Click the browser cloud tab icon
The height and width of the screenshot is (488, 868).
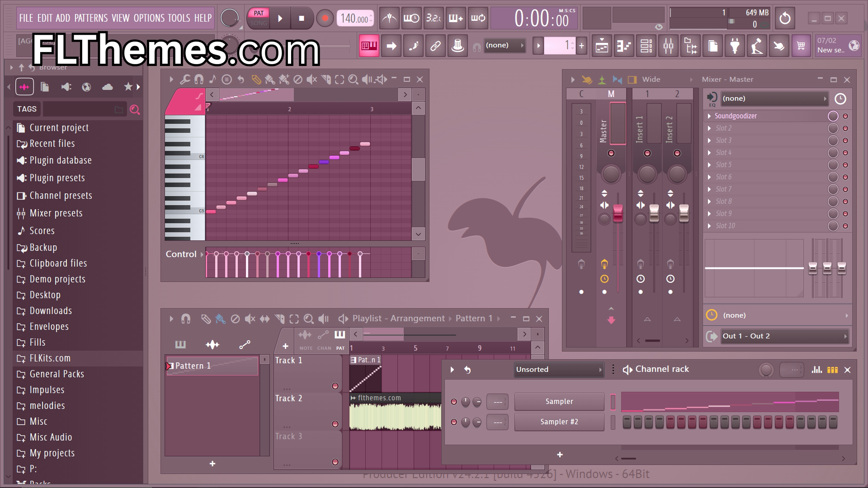[x=108, y=87]
